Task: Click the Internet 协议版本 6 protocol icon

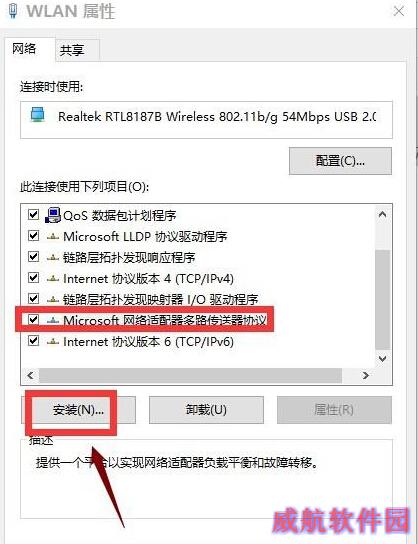Action: tap(53, 341)
